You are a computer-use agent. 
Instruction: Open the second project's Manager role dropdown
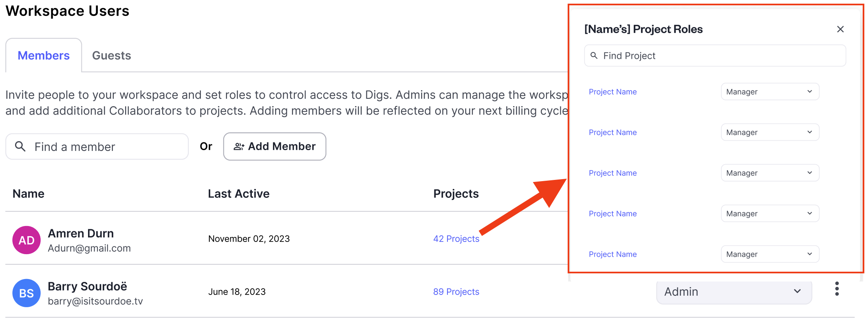(770, 133)
